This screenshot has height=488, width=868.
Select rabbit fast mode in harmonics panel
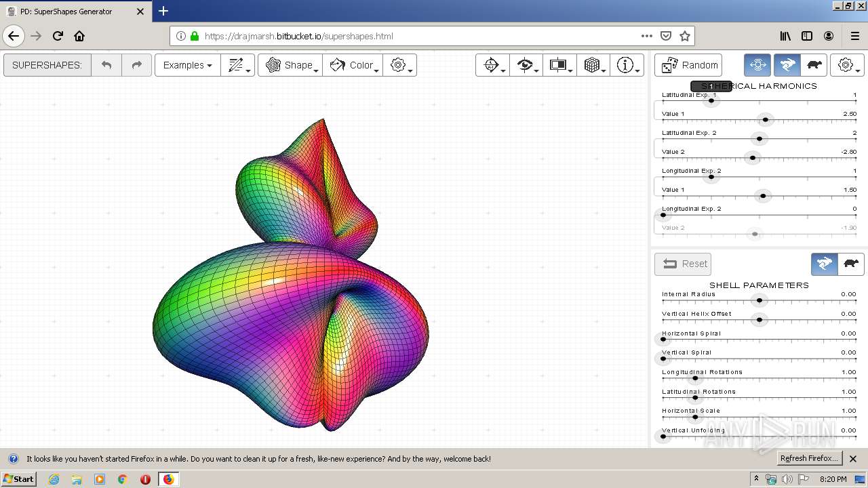787,65
